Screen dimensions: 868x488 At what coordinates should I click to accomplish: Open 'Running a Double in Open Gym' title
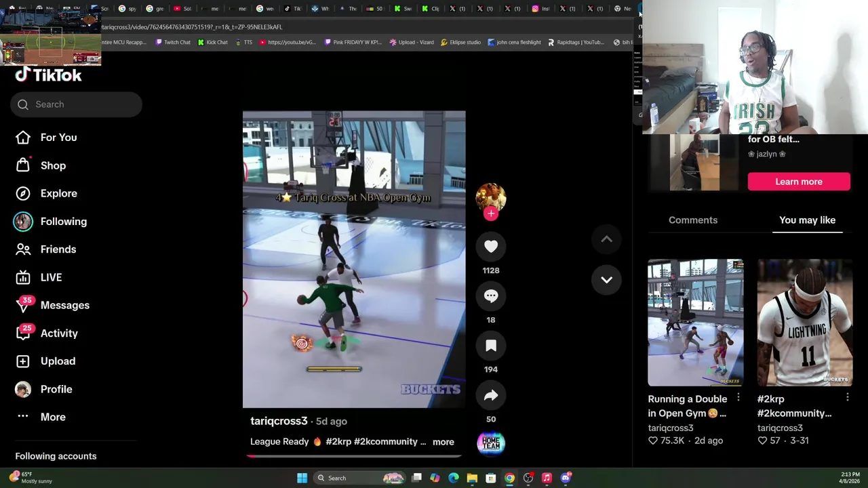click(687, 406)
